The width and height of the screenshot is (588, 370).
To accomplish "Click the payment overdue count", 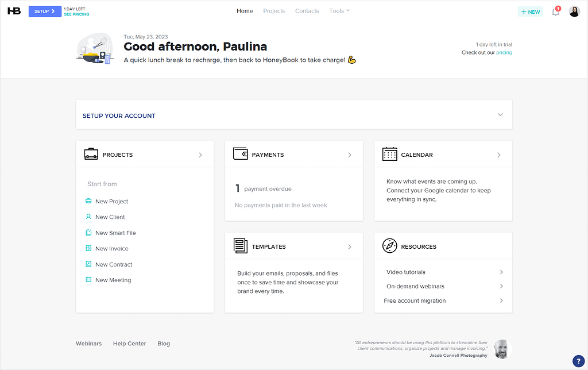I will point(237,188).
